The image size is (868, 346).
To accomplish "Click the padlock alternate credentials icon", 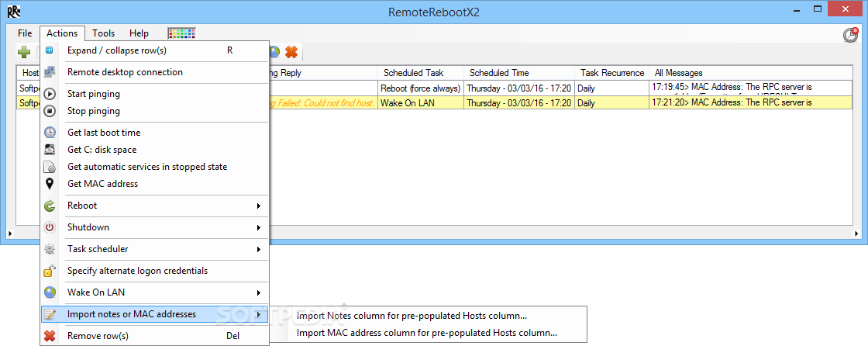I will point(50,271).
